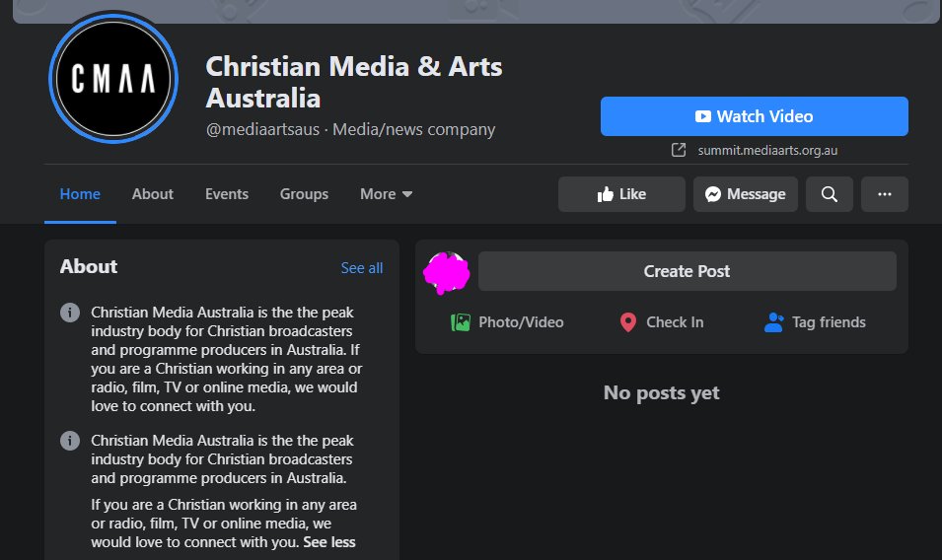Click the user avatar beside Create Post
The image size is (942, 560).
click(x=447, y=273)
